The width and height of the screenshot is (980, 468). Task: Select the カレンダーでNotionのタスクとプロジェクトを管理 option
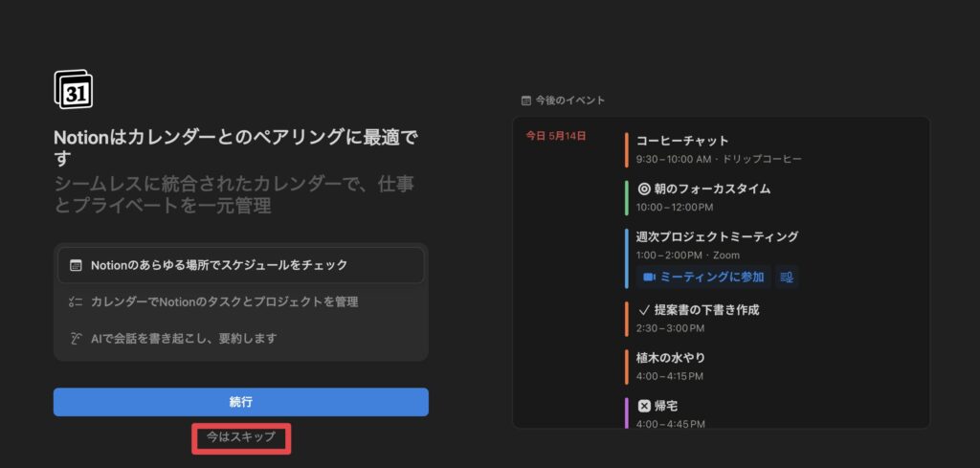tap(240, 301)
